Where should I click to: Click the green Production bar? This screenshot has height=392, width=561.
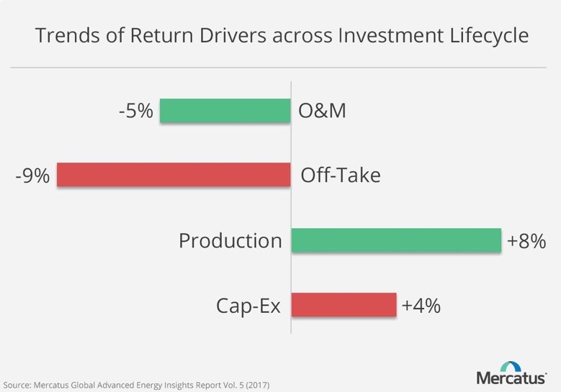click(x=396, y=240)
